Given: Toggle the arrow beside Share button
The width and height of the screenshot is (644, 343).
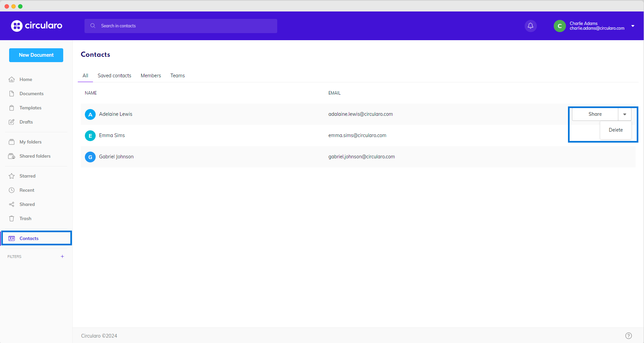Looking at the screenshot, I should coord(625,114).
